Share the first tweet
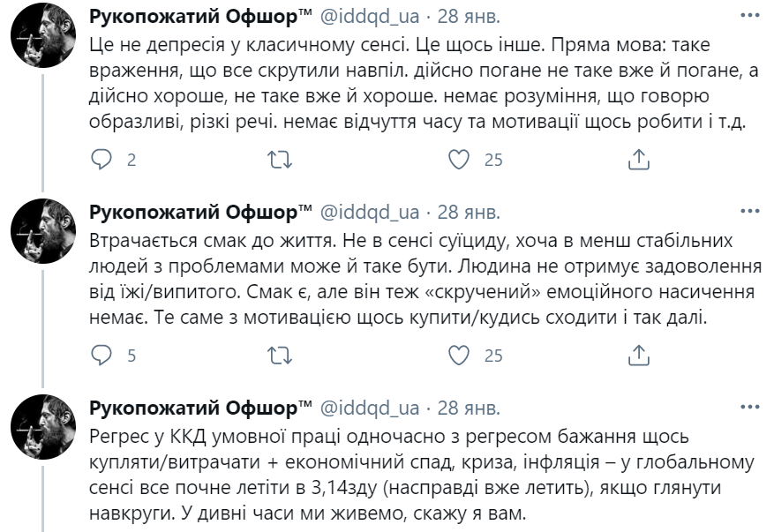Viewport: 774px width, 532px height. [638, 160]
